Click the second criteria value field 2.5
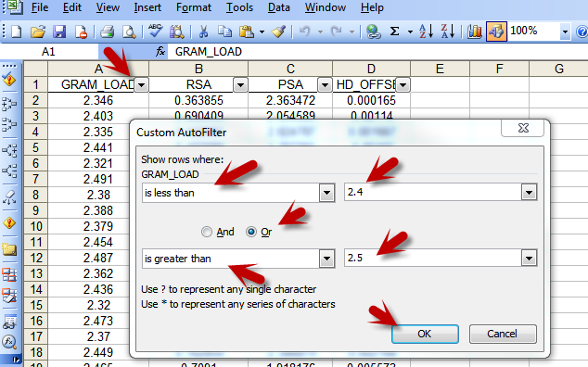The image size is (588, 367). point(433,259)
